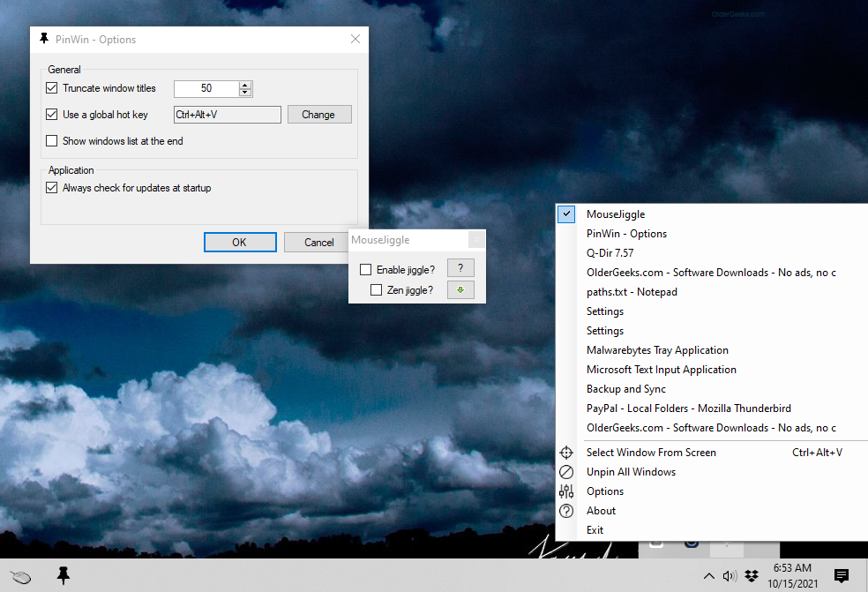Click the truncate length value field showing 50
868x592 pixels.
tap(206, 88)
